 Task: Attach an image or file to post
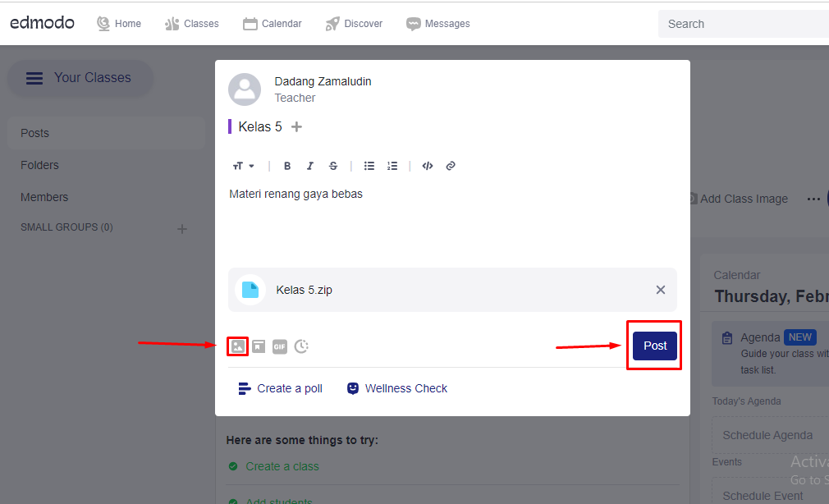pyautogui.click(x=237, y=346)
